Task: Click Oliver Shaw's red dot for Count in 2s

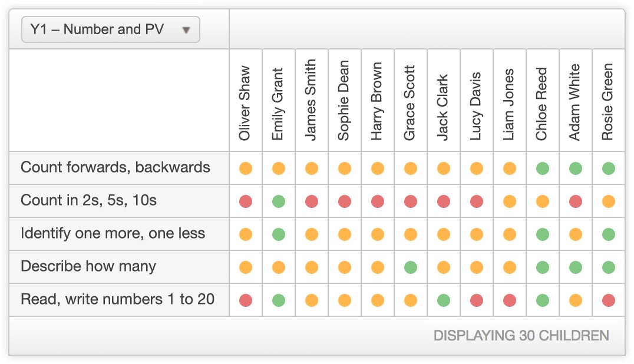Action: point(246,201)
